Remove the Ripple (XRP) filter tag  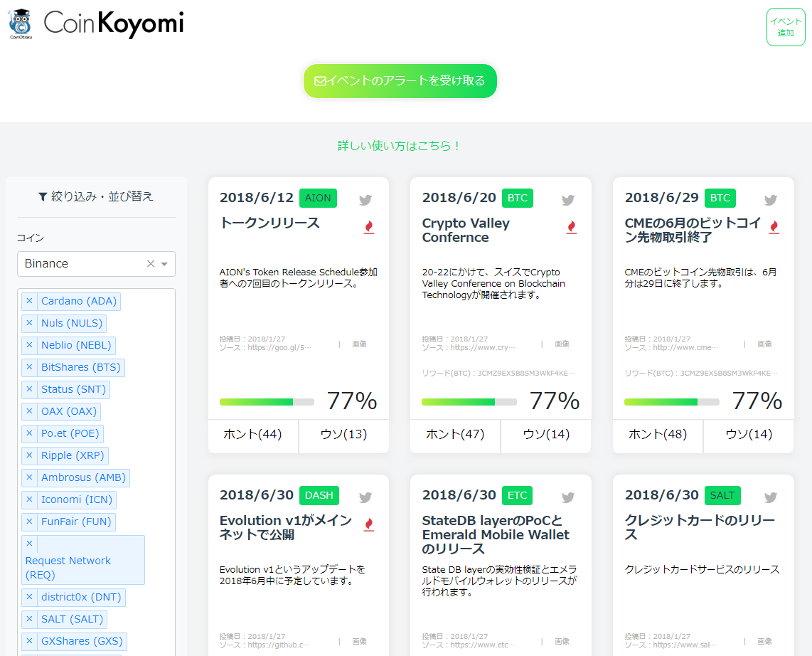(x=29, y=455)
